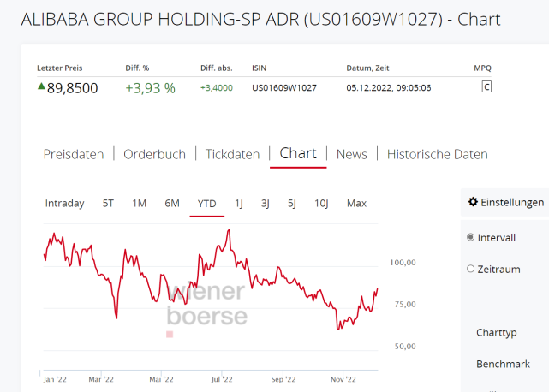Open the Benchmark option
549x392 pixels.
503,364
